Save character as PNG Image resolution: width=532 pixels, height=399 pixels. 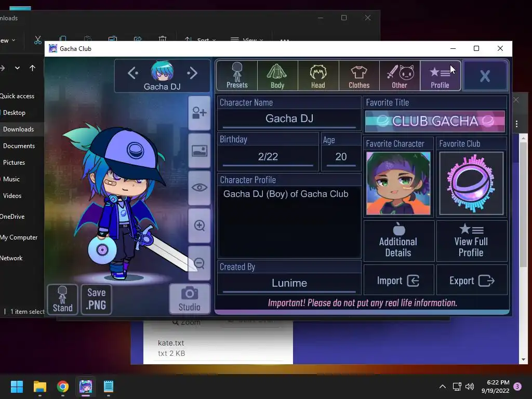(x=96, y=299)
